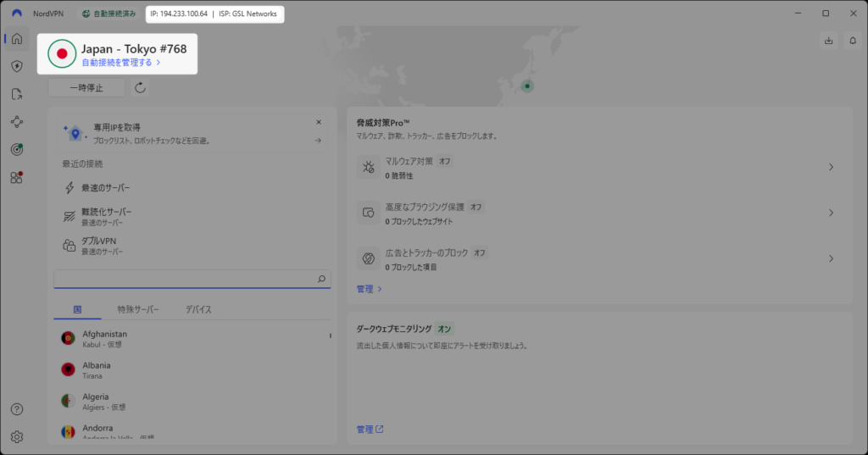Expand the 高度なブラウジング保護 row chevron
The width and height of the screenshot is (868, 455).
pyautogui.click(x=831, y=213)
